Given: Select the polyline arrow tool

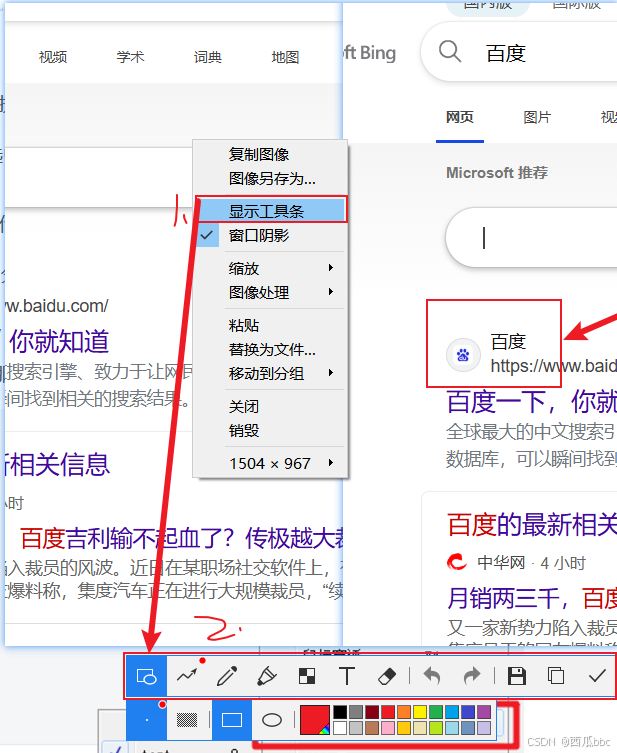Looking at the screenshot, I should (x=187, y=676).
